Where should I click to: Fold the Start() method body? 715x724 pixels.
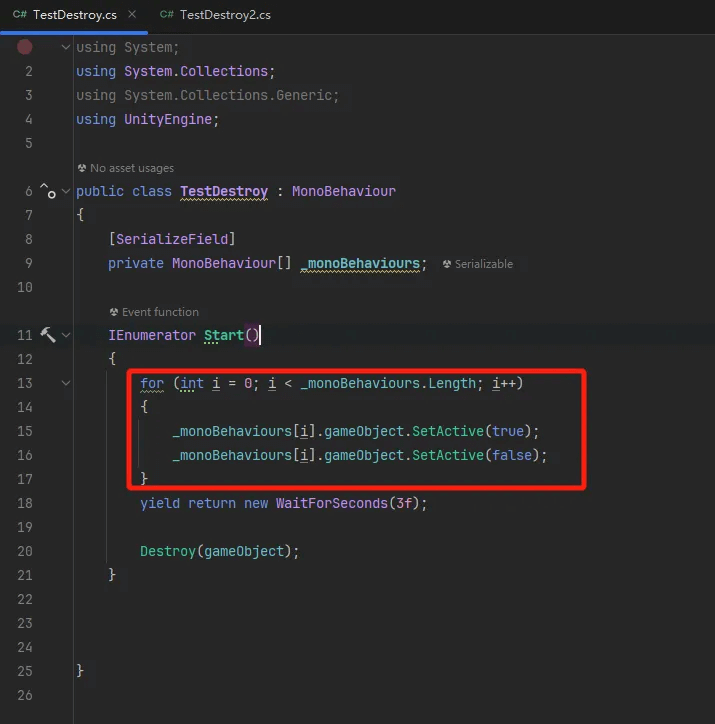point(66,335)
